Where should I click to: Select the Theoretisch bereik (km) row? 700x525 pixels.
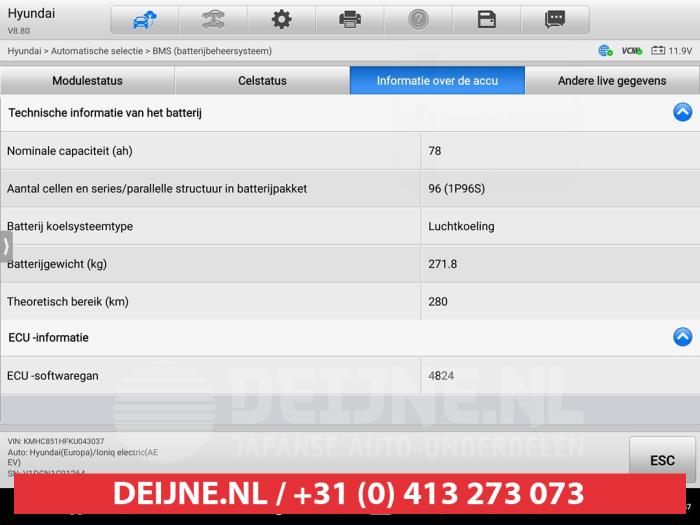pos(210,301)
